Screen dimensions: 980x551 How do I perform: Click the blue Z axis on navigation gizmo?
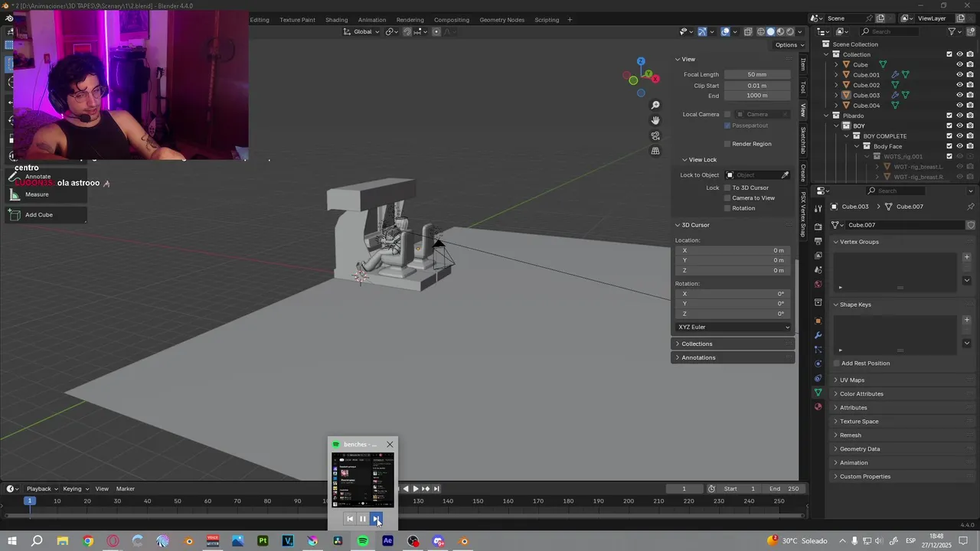pos(641,61)
